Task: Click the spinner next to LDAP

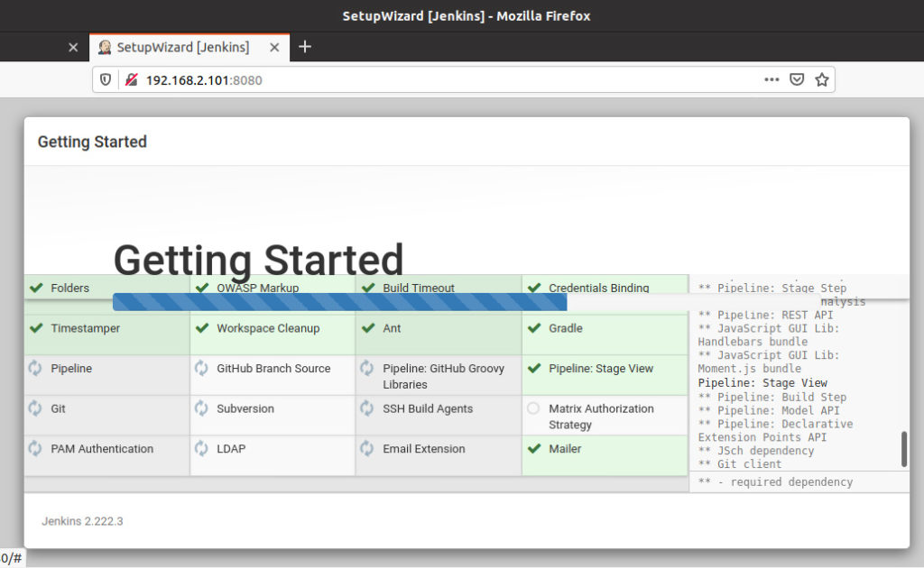Action: pos(201,448)
